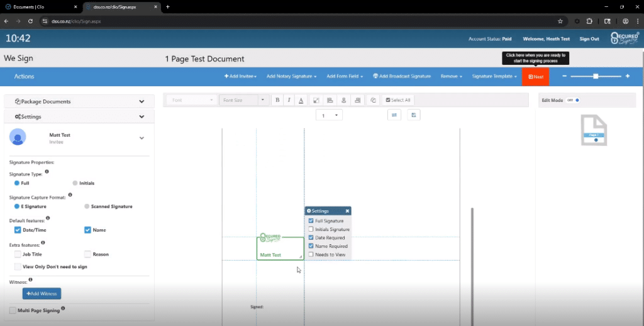Screen dimensions: 644x326
Task: Click the save icon below toolbar
Action: click(x=413, y=115)
